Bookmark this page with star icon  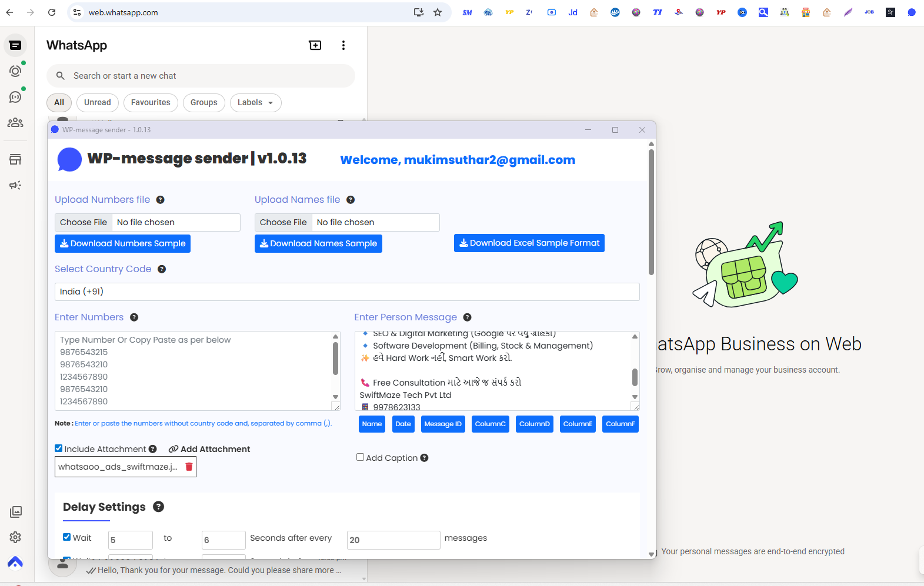438,12
